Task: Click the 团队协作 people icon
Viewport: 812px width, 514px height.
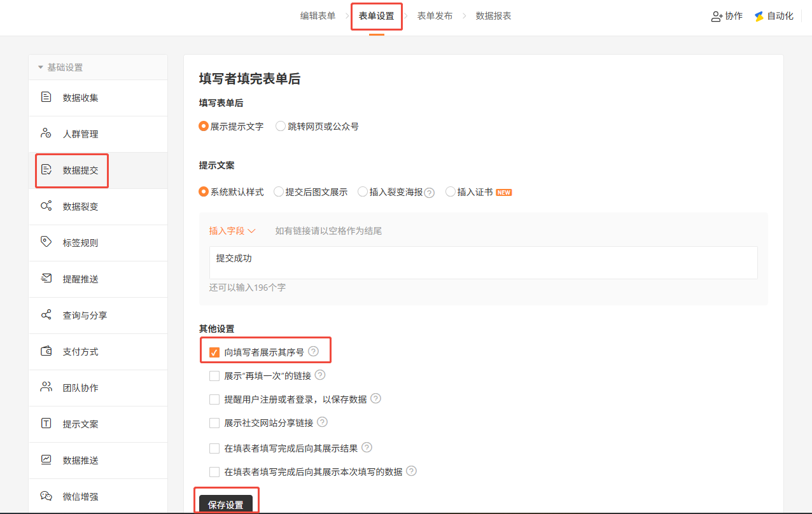Action: click(x=46, y=387)
